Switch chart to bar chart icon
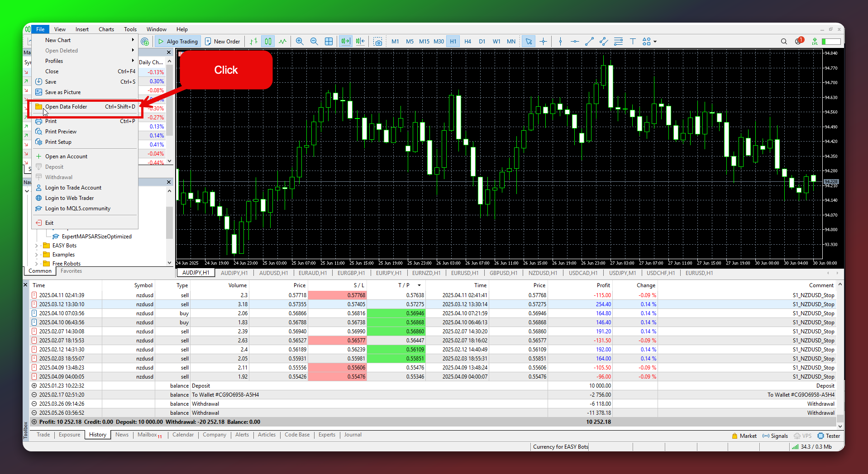Image resolution: width=868 pixels, height=474 pixels. [254, 41]
